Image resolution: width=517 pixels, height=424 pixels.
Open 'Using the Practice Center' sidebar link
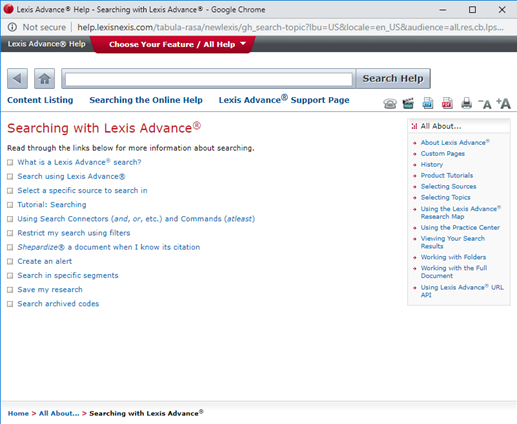(x=460, y=228)
